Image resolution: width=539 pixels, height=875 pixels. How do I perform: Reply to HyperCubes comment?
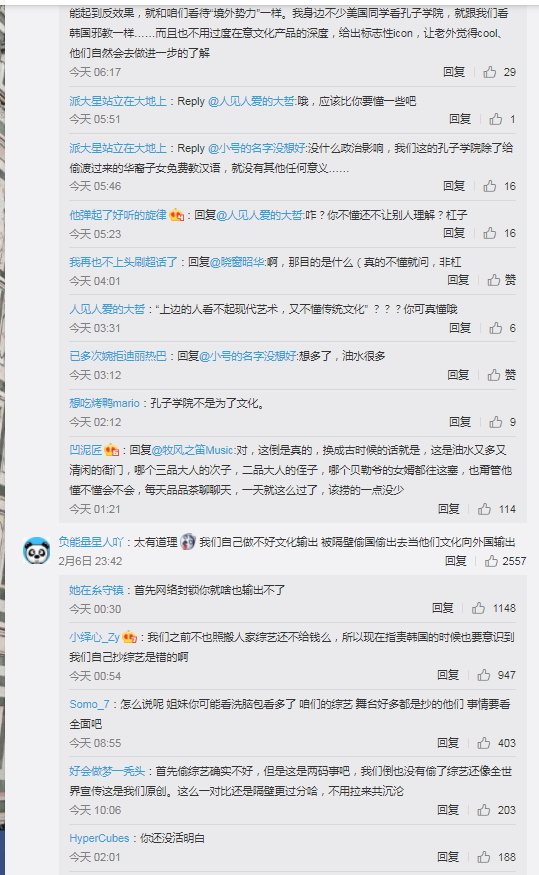(447, 857)
